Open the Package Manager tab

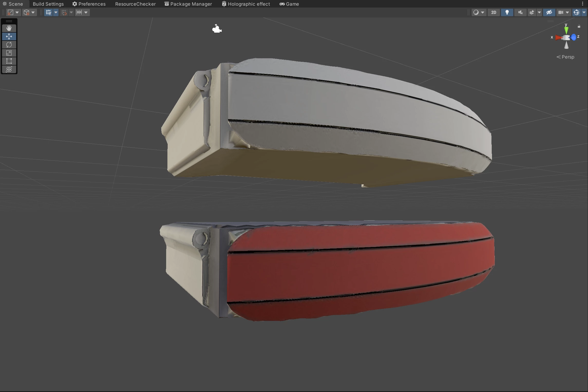click(188, 4)
